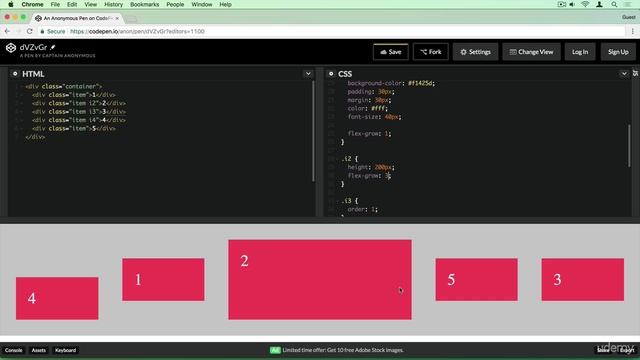640x360 pixels.
Task: Click the browser forward arrow
Action: click(x=18, y=31)
